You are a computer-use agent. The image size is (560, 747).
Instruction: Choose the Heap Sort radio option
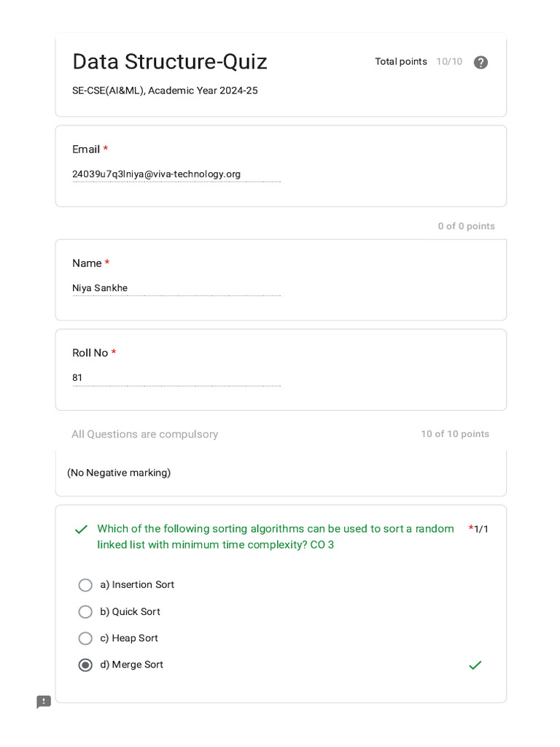tap(85, 638)
